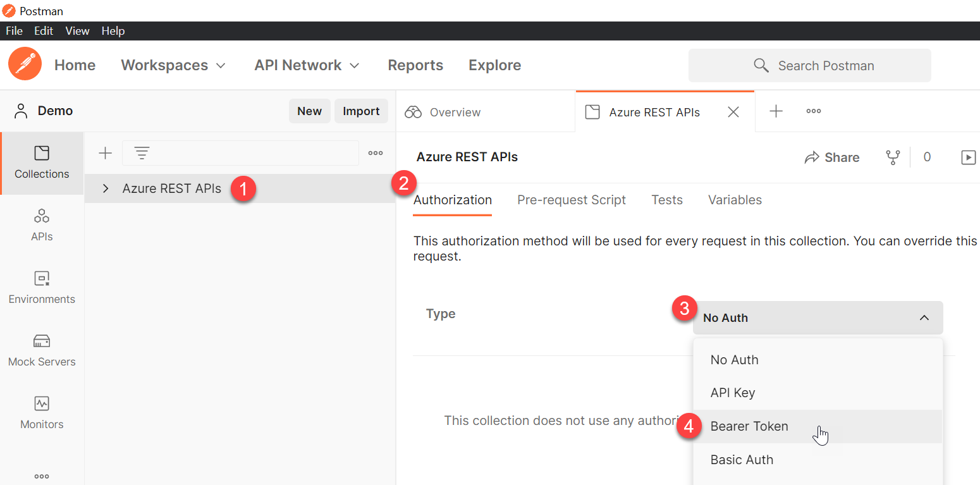
Task: Click the fork icon beside Share
Action: pos(893,157)
